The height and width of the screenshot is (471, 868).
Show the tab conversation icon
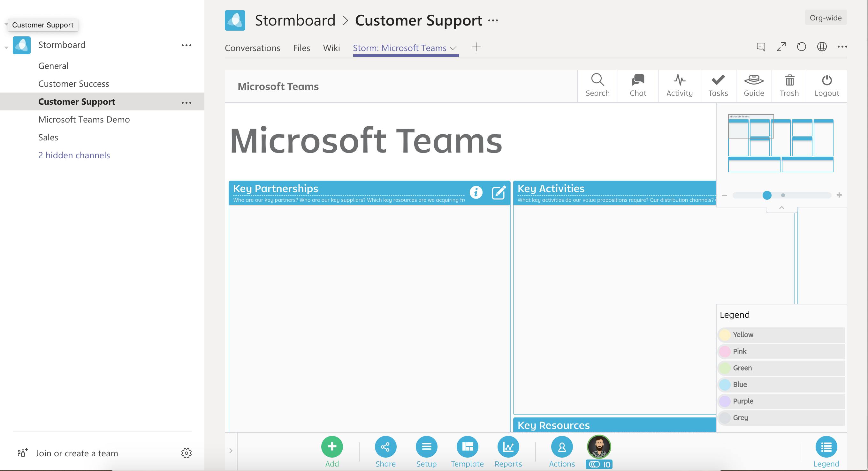pos(760,47)
